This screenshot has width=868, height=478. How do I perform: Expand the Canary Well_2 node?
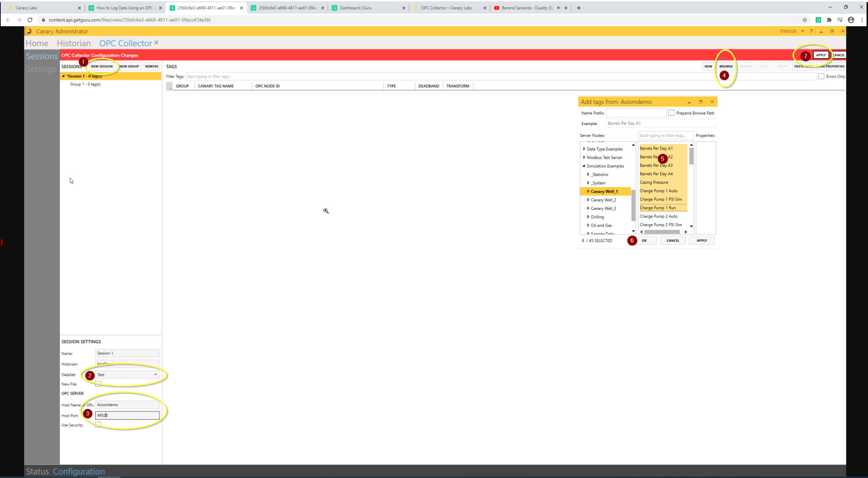tap(588, 200)
